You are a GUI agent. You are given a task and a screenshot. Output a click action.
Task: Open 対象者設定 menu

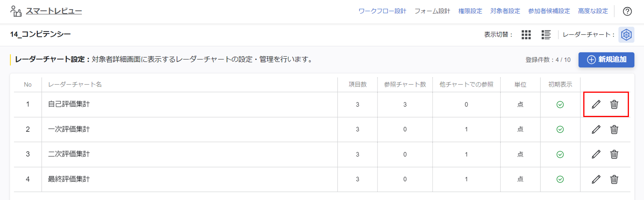point(505,11)
